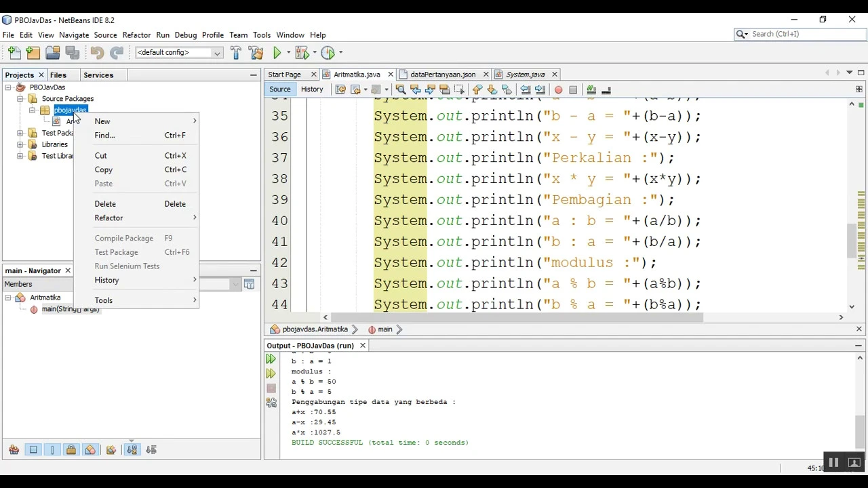Click the green Run Project button
Image resolution: width=868 pixels, height=488 pixels.
click(277, 52)
